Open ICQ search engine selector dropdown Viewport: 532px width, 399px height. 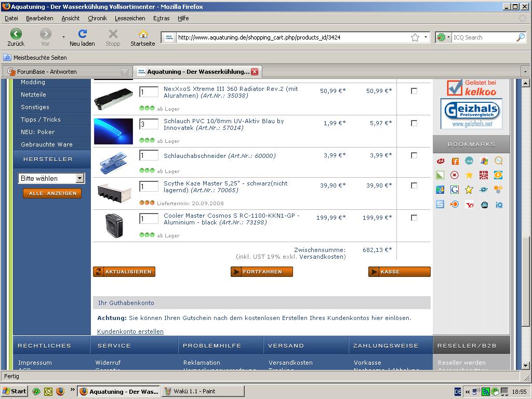[444, 37]
